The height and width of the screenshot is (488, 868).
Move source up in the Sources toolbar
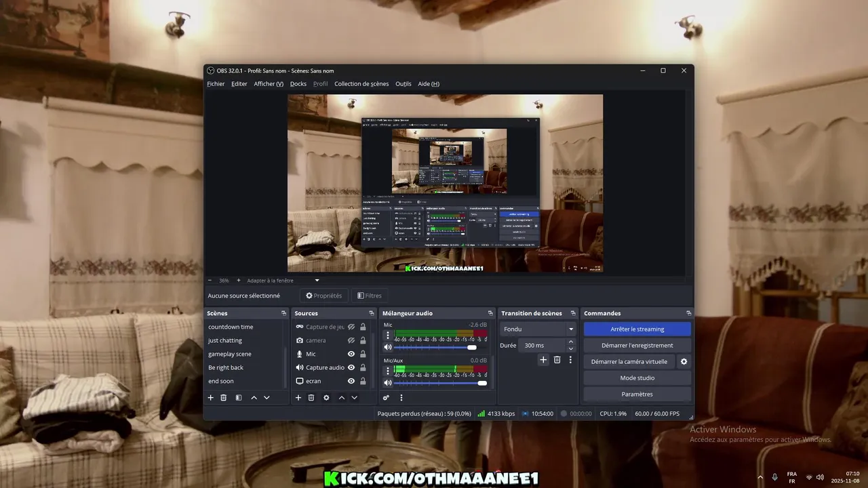tap(341, 398)
